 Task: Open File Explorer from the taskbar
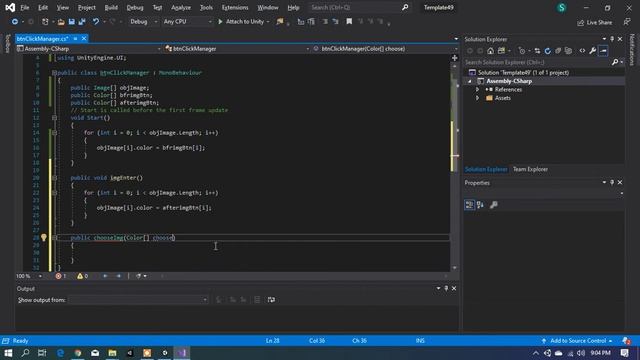[112, 353]
